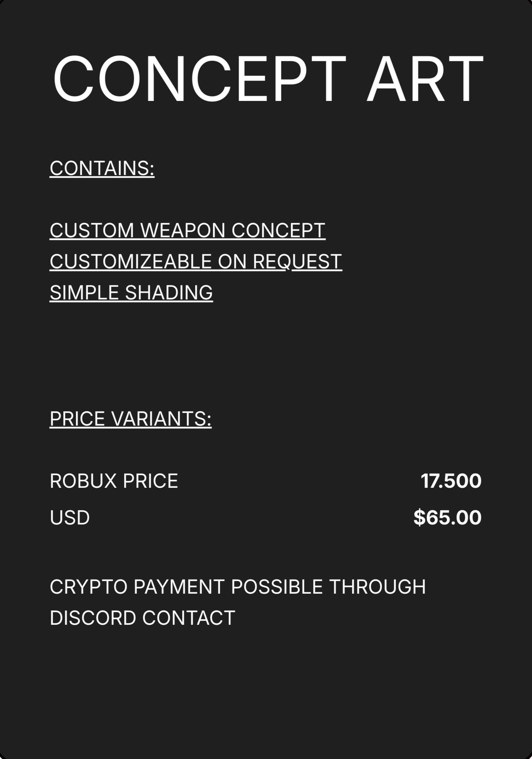Click the underlined PRICE VARIANTS: heading

pyautogui.click(x=130, y=419)
